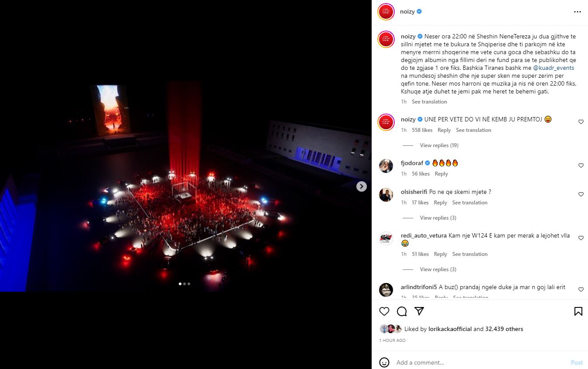Open the @kuadr_events mention link
This screenshot has width=588, height=369.
[554, 68]
